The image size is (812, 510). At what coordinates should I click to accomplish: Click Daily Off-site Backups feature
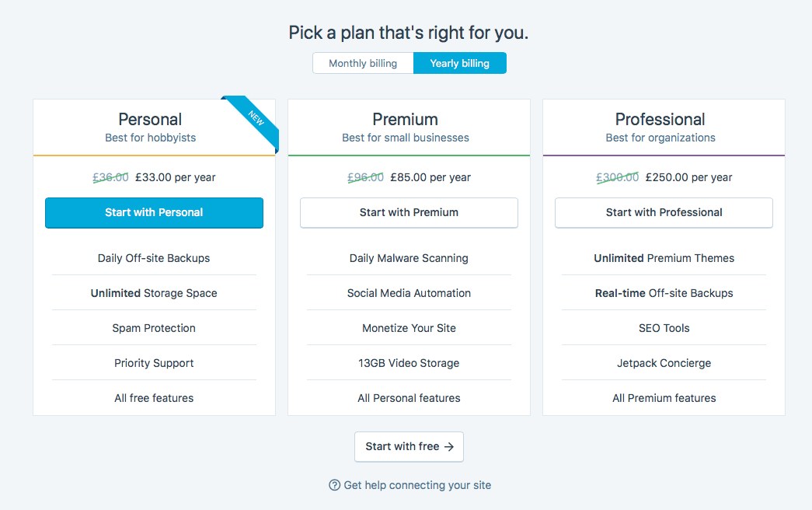154,258
